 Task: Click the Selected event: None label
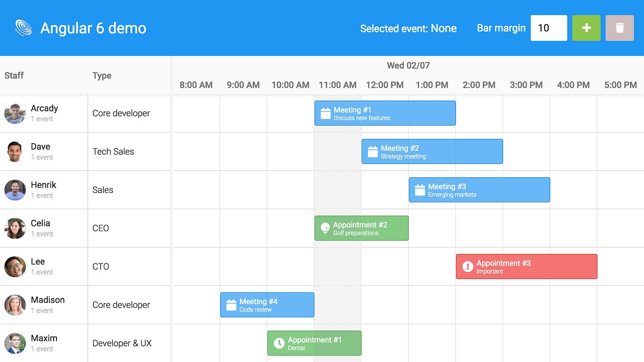(408, 28)
